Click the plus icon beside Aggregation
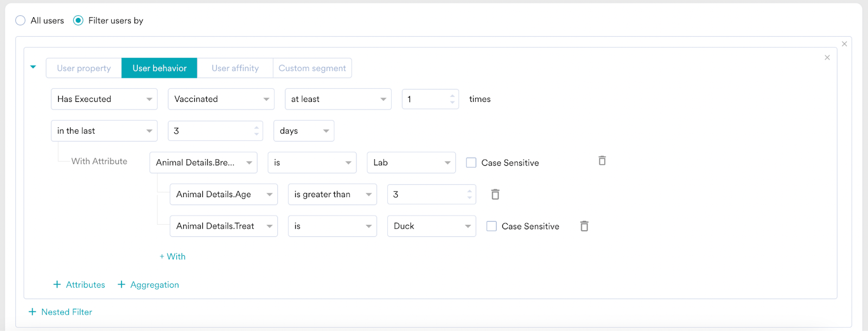 [x=122, y=284]
